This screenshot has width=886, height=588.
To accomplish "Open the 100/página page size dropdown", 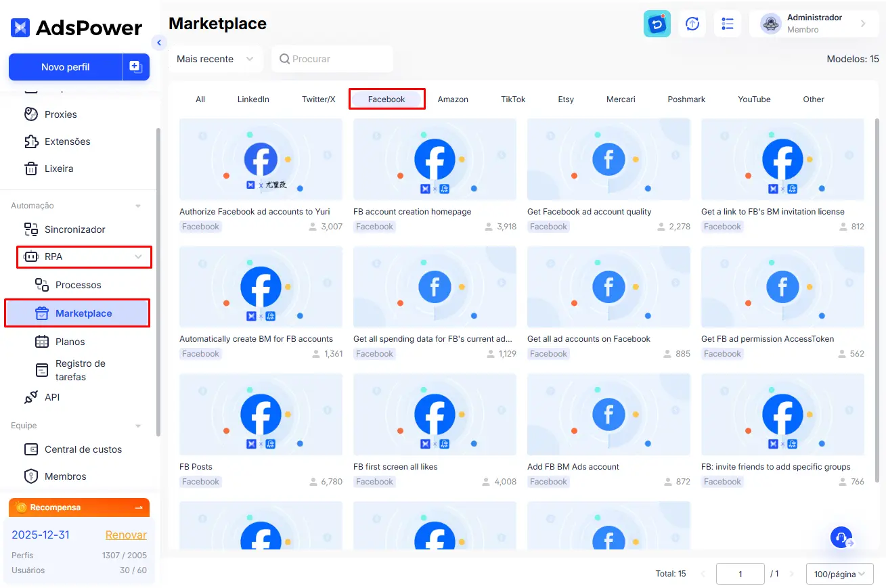I will (x=840, y=574).
